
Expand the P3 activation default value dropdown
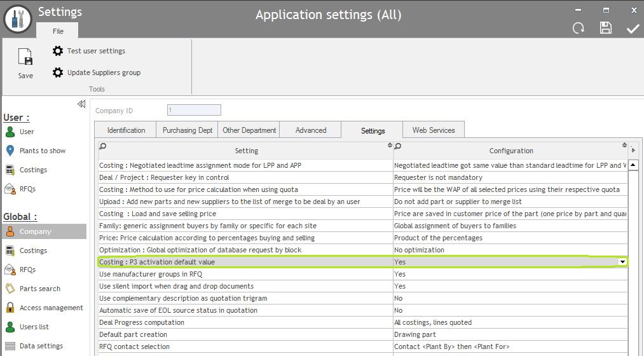click(x=622, y=262)
